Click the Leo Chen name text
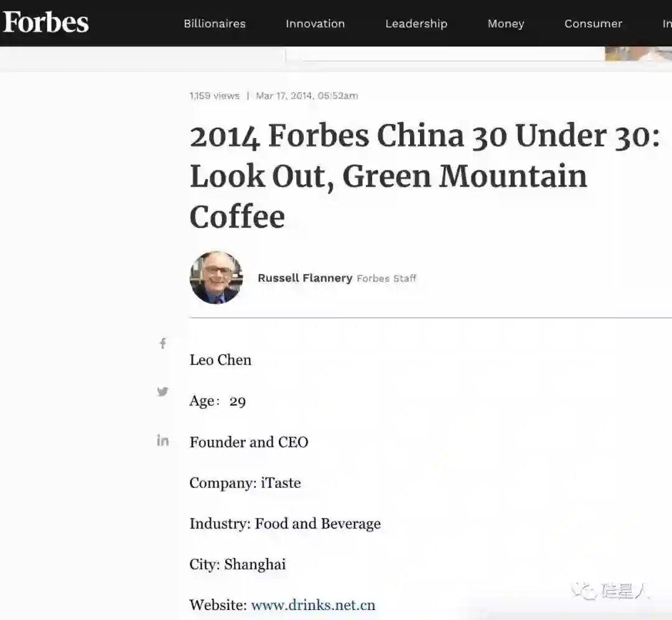Image resolution: width=672 pixels, height=620 pixels. (220, 360)
